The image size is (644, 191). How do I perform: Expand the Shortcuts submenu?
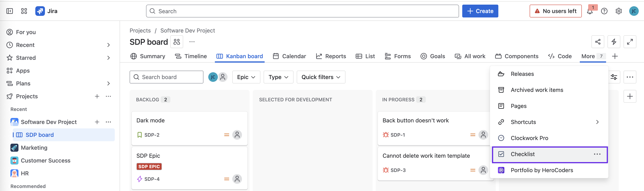pyautogui.click(x=597, y=122)
